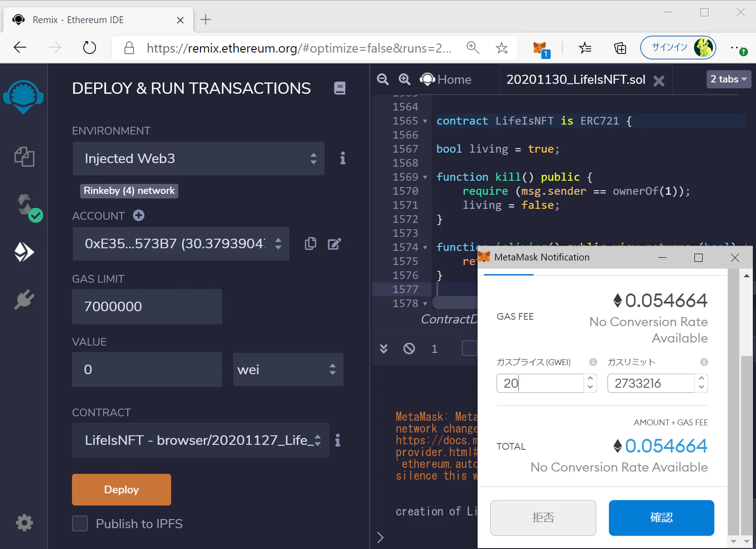The width and height of the screenshot is (756, 549).
Task: Click the 確認 confirm button in MetaMask
Action: point(661,518)
